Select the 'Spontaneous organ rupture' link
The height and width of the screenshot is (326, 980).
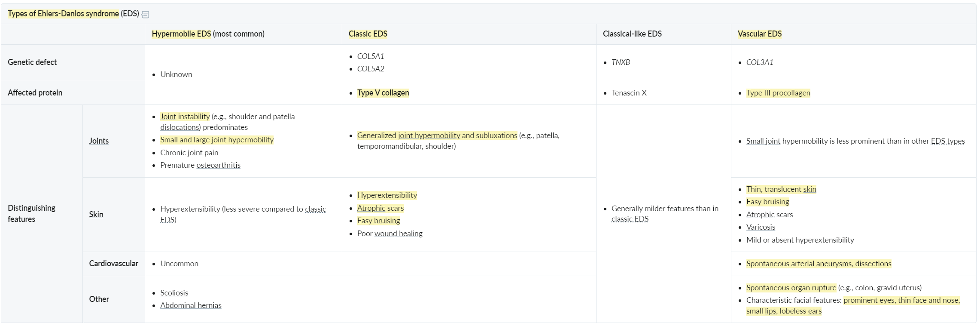click(791, 288)
